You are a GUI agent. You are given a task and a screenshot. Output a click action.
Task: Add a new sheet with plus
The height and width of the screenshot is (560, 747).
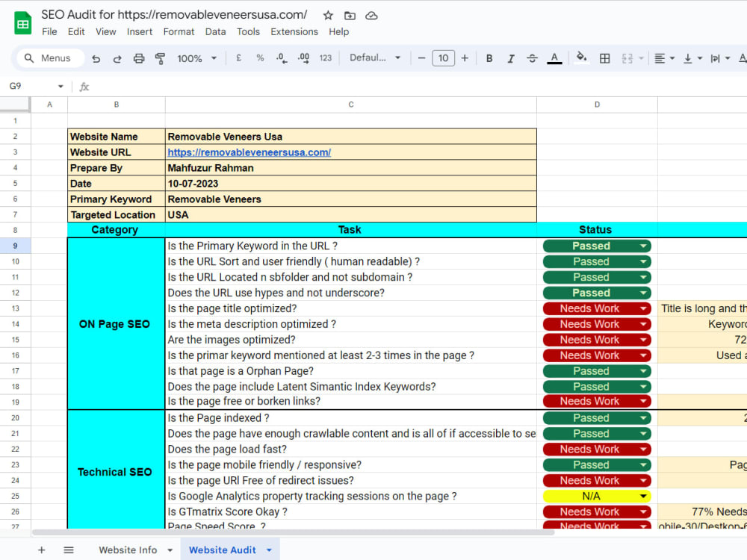[41, 550]
